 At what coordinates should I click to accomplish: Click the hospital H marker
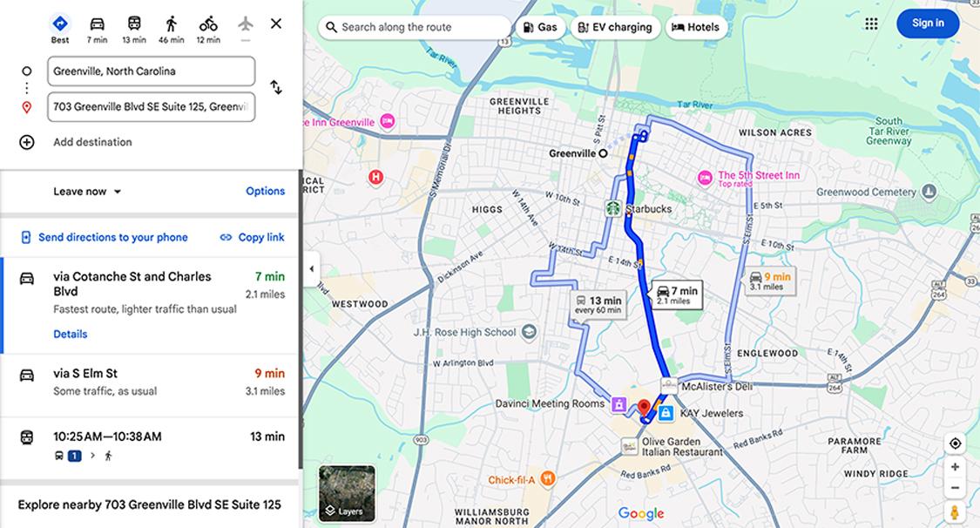(x=375, y=178)
